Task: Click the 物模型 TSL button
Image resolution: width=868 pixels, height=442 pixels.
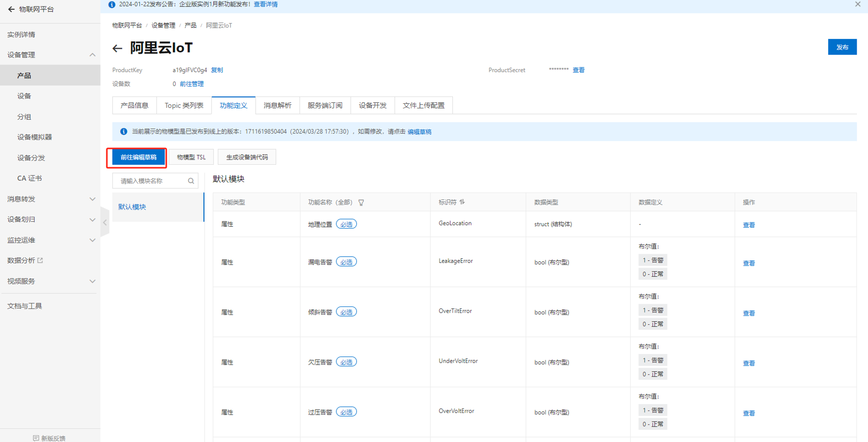Action: [191, 158]
